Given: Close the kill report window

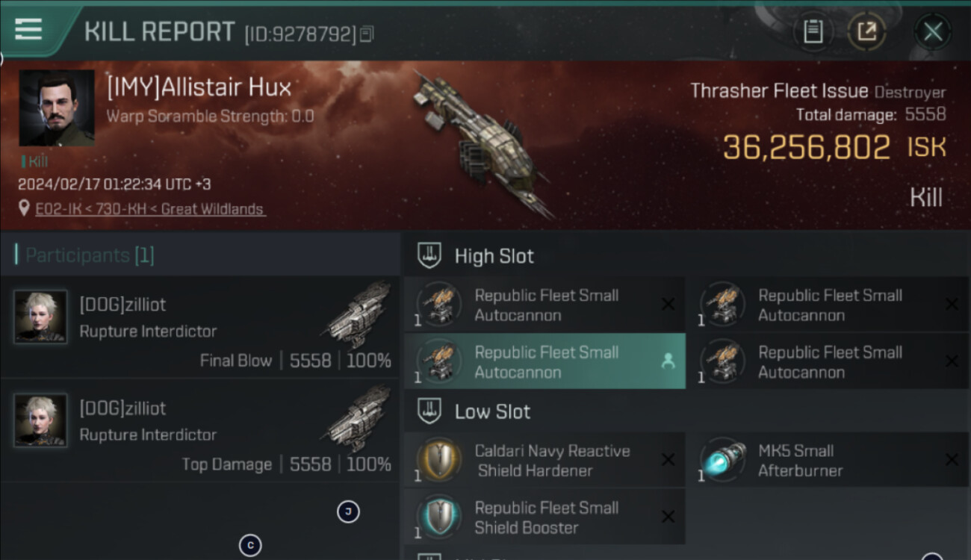Looking at the screenshot, I should (933, 31).
